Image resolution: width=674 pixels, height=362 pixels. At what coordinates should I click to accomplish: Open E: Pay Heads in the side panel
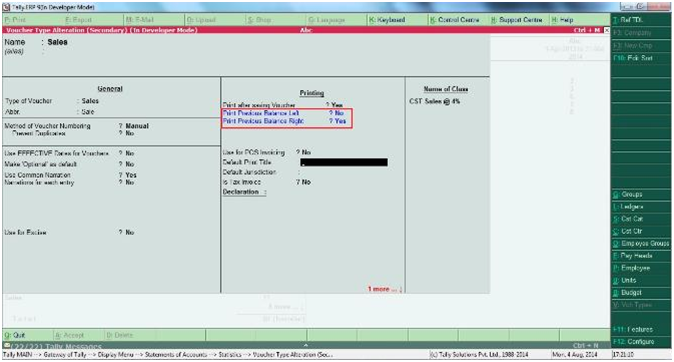pyautogui.click(x=640, y=256)
